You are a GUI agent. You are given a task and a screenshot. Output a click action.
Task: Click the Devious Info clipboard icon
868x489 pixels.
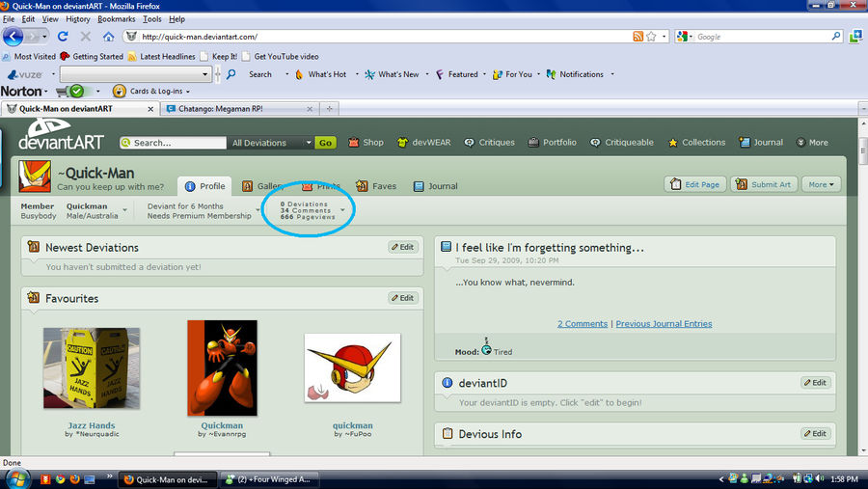click(x=448, y=434)
